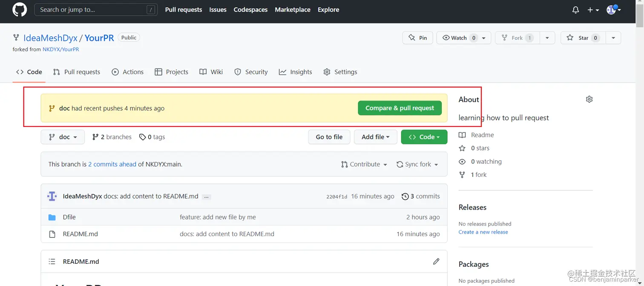Open the YourPR repository link
Screen dimensions: 644x286
99,38
